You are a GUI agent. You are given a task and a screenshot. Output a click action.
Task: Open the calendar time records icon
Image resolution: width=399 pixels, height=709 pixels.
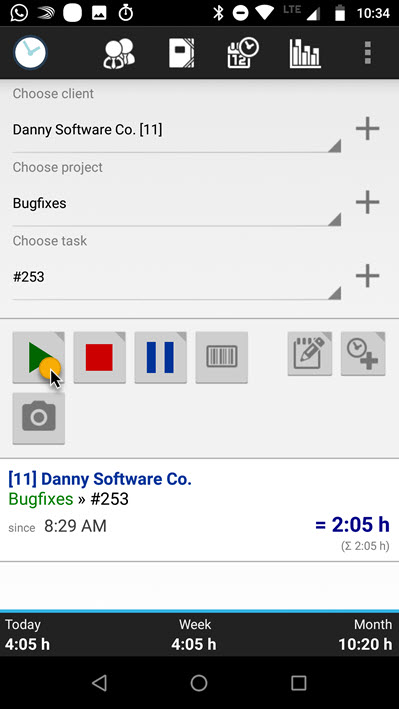243,53
